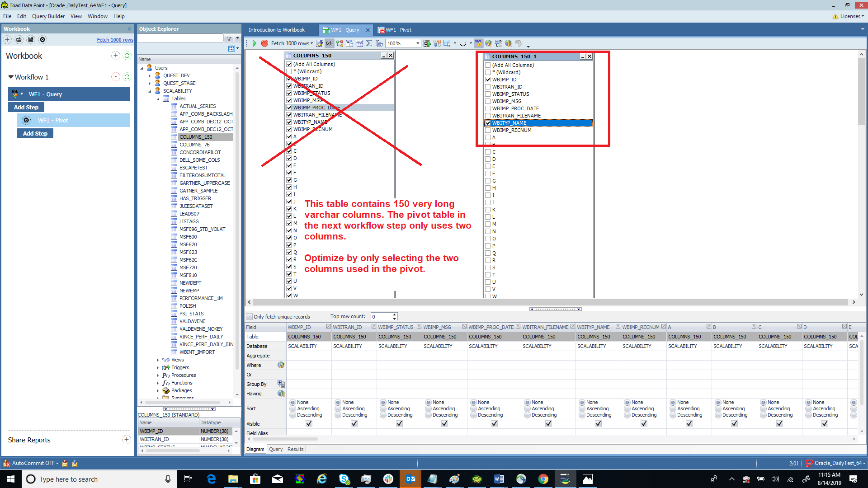Open the 100% zoom combo box
The height and width of the screenshot is (488, 868).
coord(403,43)
